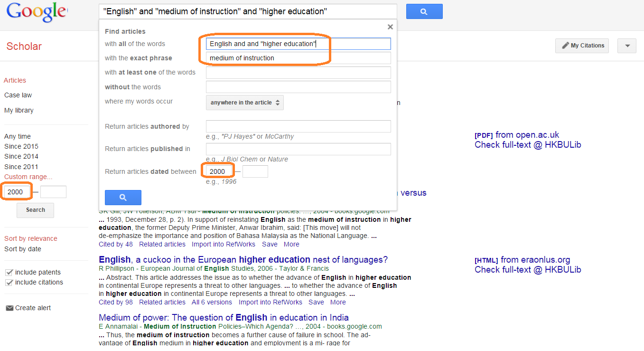Toggle the include citations checkbox
This screenshot has height=351, width=644.
coord(9,282)
